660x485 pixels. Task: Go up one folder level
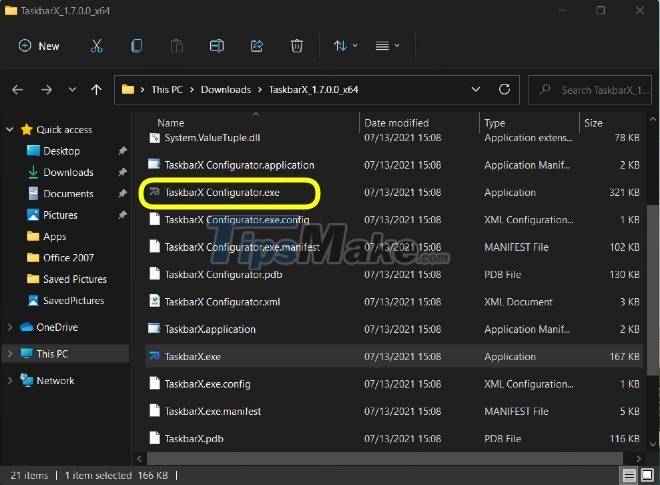pyautogui.click(x=96, y=90)
